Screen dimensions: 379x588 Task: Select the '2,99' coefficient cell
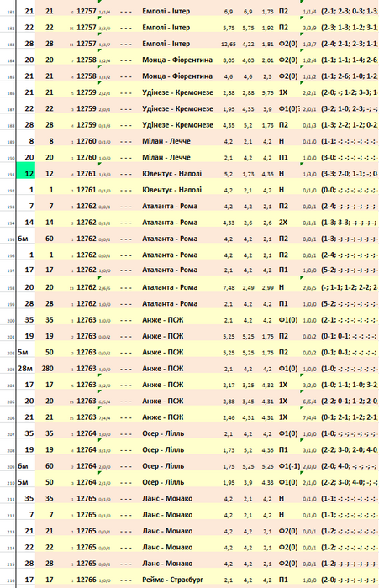coord(267,287)
